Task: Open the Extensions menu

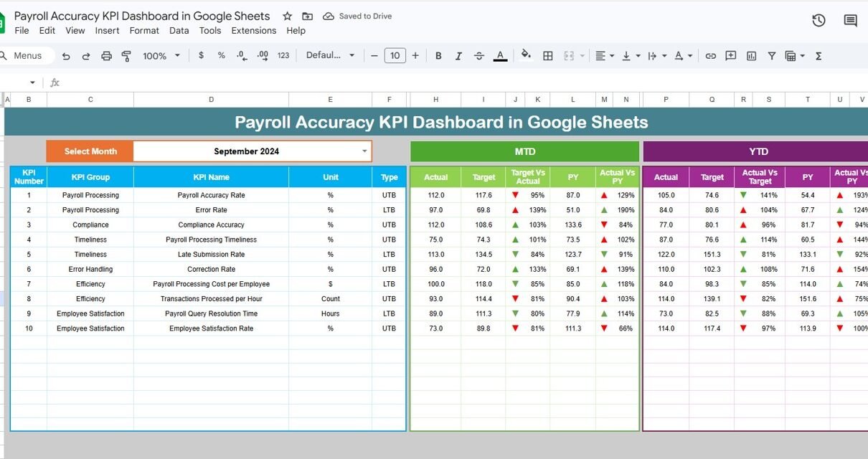Action: click(253, 31)
